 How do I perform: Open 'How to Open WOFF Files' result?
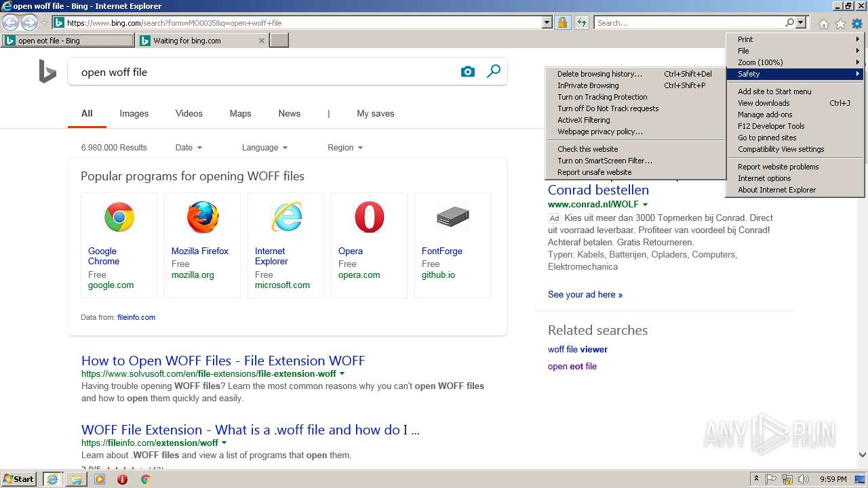coord(223,361)
